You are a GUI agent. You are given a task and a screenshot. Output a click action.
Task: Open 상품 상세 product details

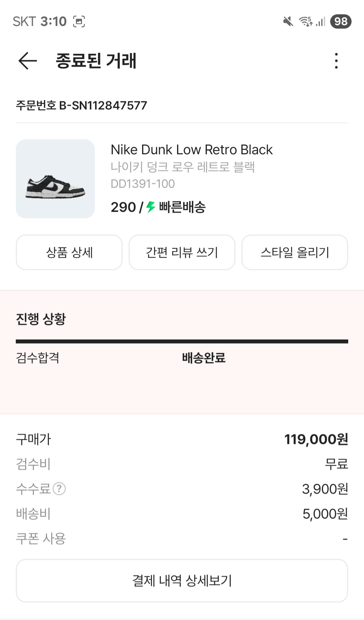[69, 252]
